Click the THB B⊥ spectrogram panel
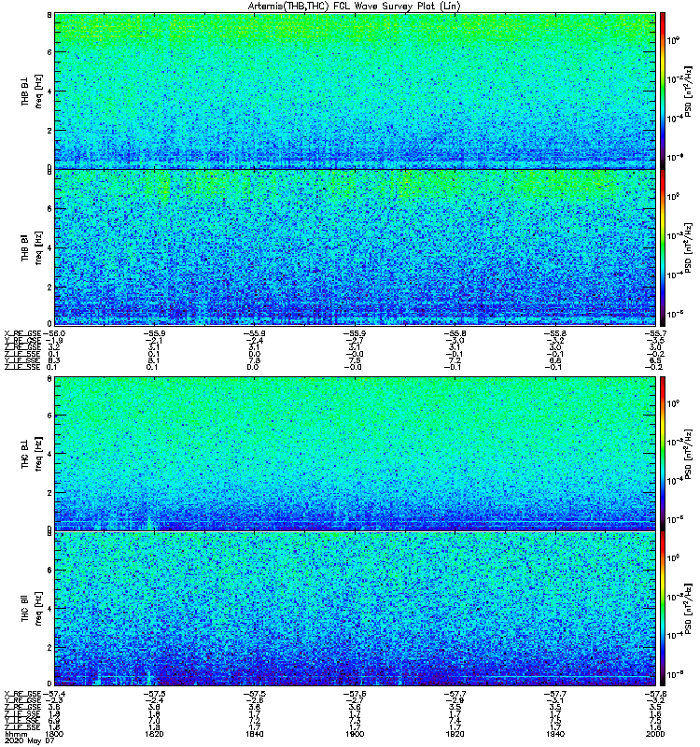Screen dimensions: 700x747 coord(355,91)
